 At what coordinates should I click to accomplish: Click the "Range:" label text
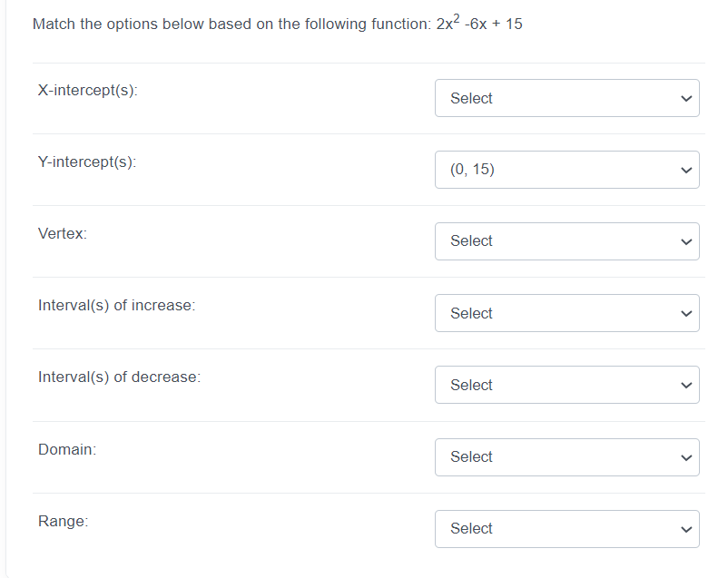tap(63, 521)
